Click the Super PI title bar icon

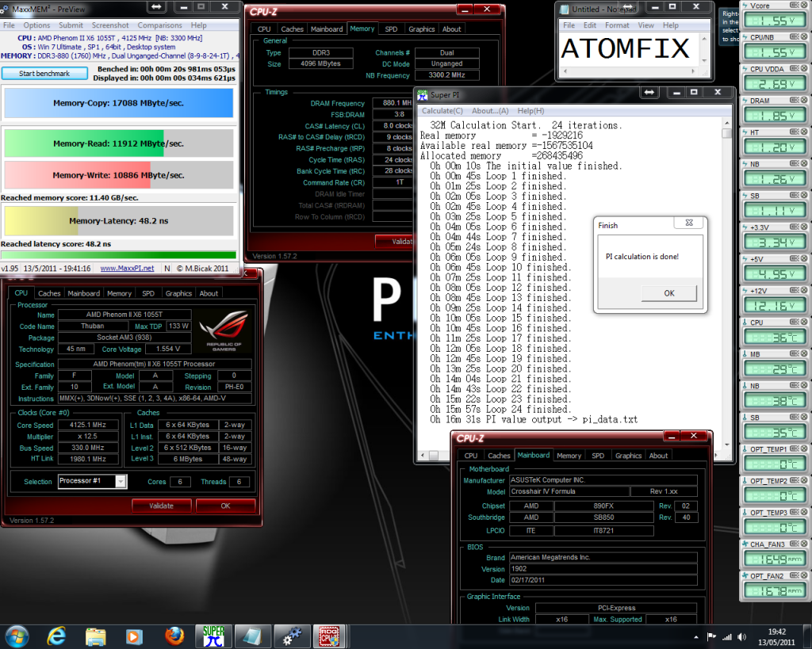click(x=422, y=95)
